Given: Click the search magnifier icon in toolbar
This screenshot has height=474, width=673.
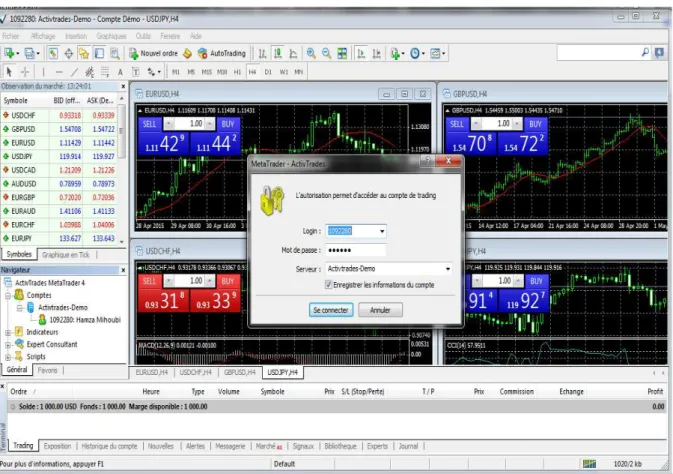Looking at the screenshot, I should [x=645, y=52].
